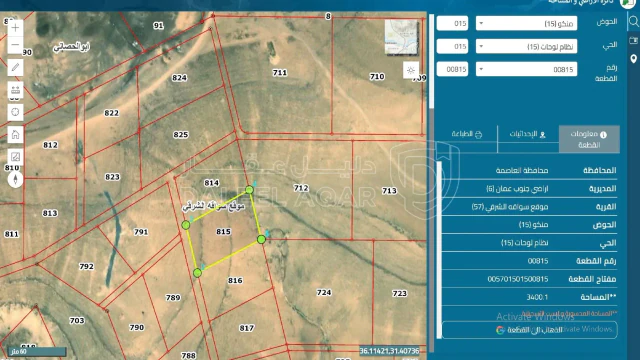Select the معلومات القطعة tab
Viewport: 640px width, 360px height.
click(x=589, y=139)
